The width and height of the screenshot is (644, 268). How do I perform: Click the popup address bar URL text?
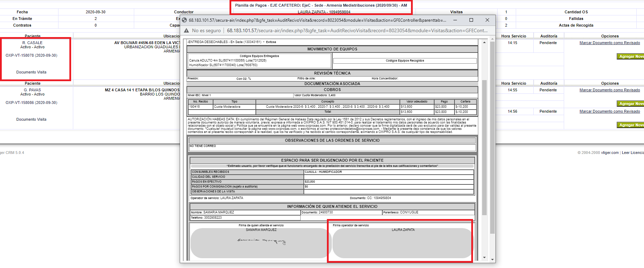point(357,31)
